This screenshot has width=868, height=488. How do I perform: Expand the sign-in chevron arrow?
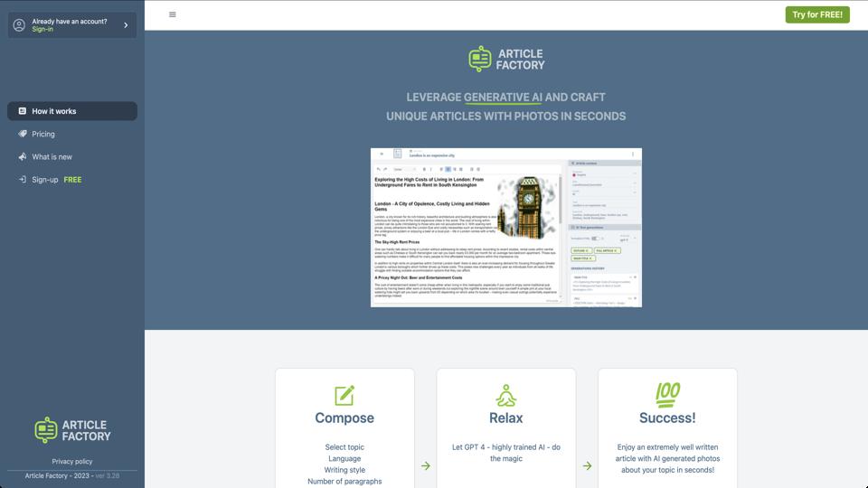tap(126, 25)
